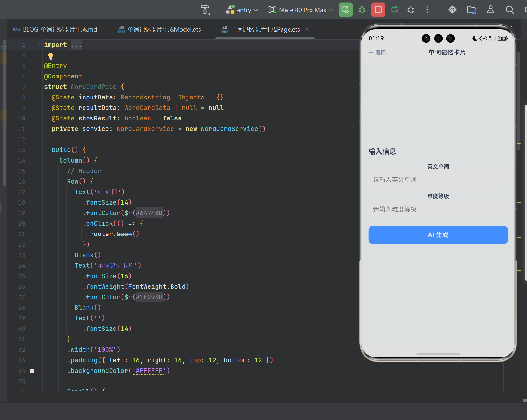Click the inputData state variable
527x420 pixels.
pyautogui.click(x=96, y=98)
